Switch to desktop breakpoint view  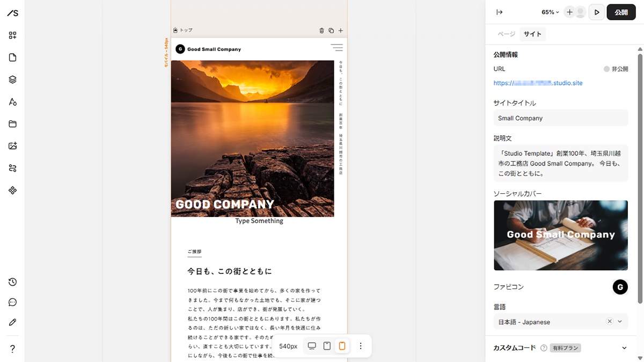coord(312,346)
